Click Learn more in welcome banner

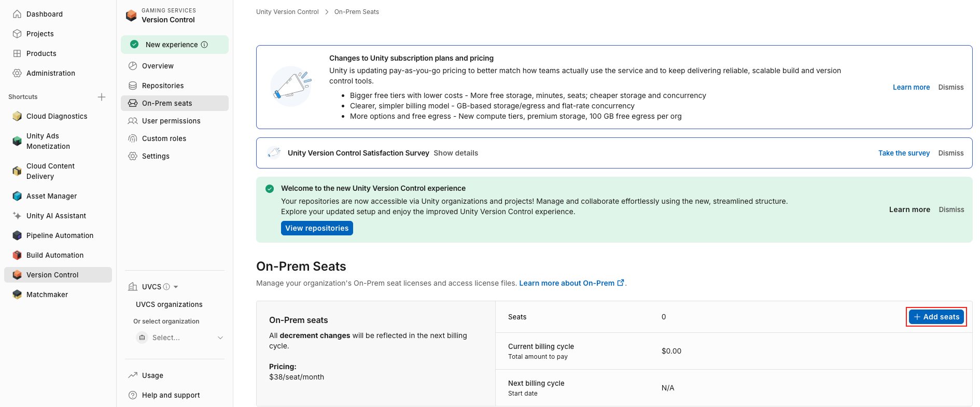[x=909, y=209]
